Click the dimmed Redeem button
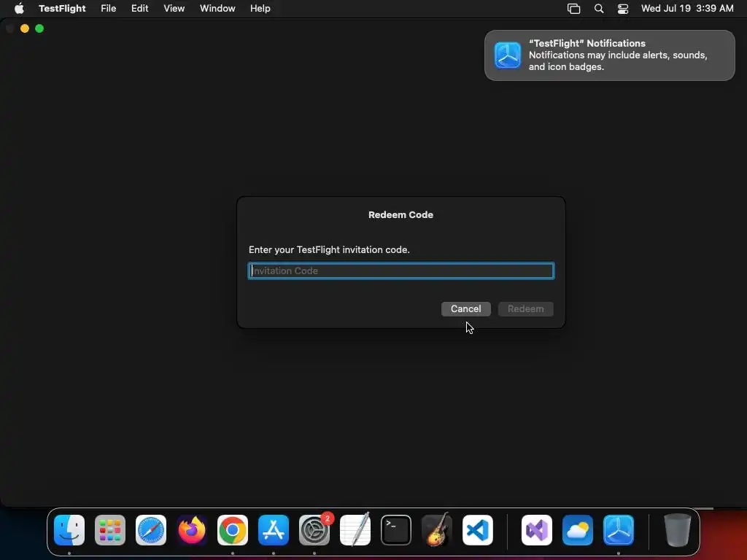Image resolution: width=747 pixels, height=560 pixels. tap(525, 308)
